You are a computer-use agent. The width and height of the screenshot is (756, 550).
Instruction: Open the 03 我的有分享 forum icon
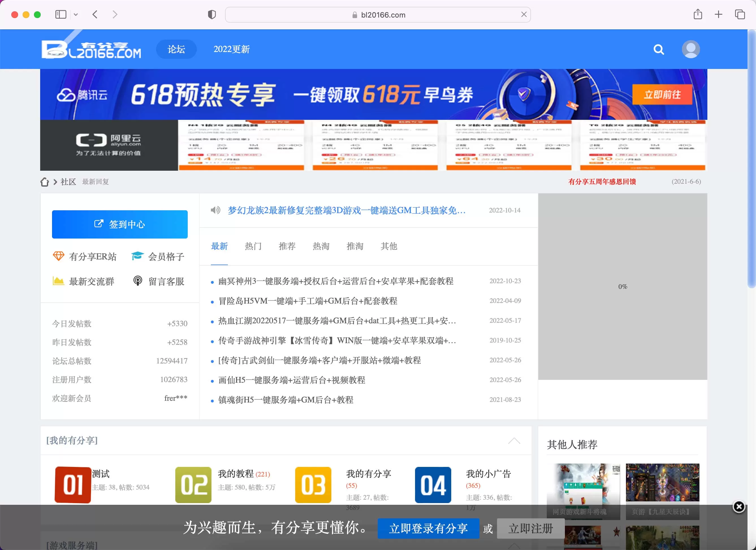point(313,485)
